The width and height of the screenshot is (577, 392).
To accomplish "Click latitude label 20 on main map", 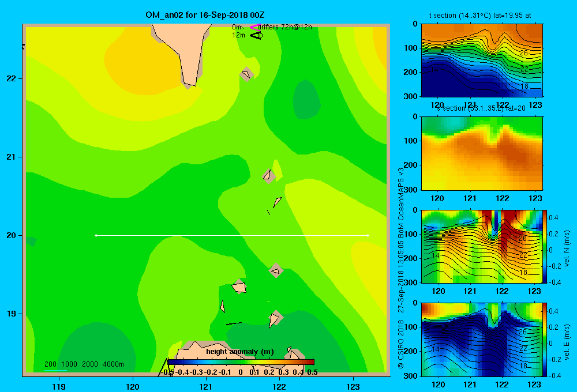I will pos(12,235).
